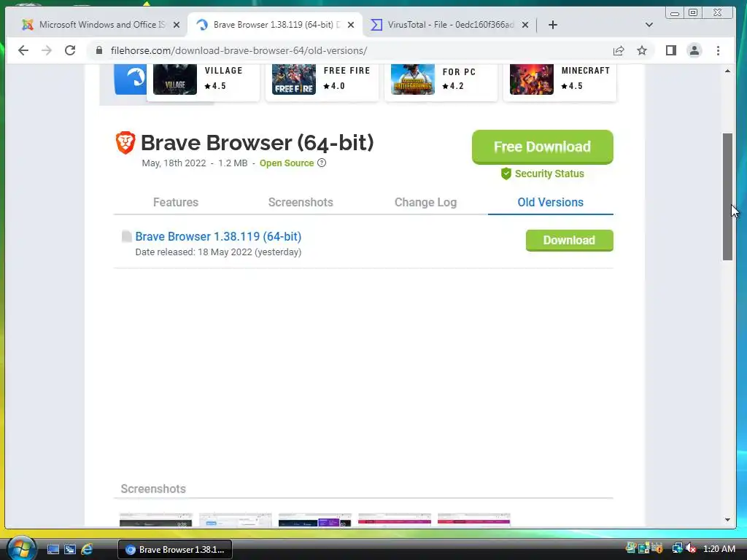Click the FileHorse blue logo
The image size is (747, 560).
point(131,79)
